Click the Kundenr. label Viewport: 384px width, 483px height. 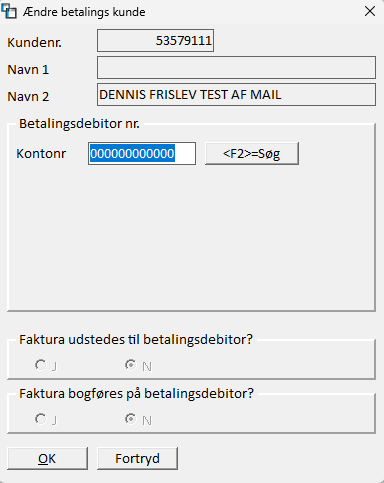(x=35, y=43)
